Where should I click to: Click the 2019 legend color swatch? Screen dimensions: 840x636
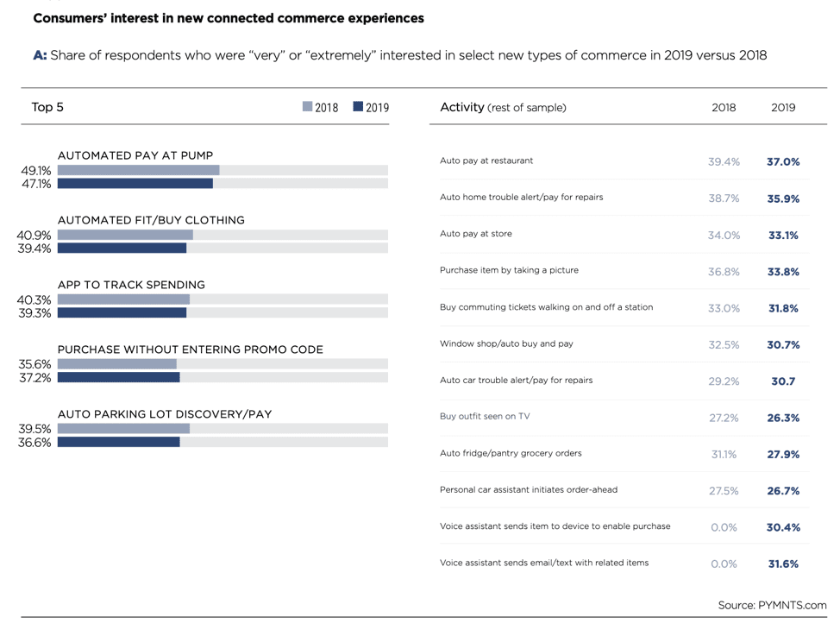359,107
